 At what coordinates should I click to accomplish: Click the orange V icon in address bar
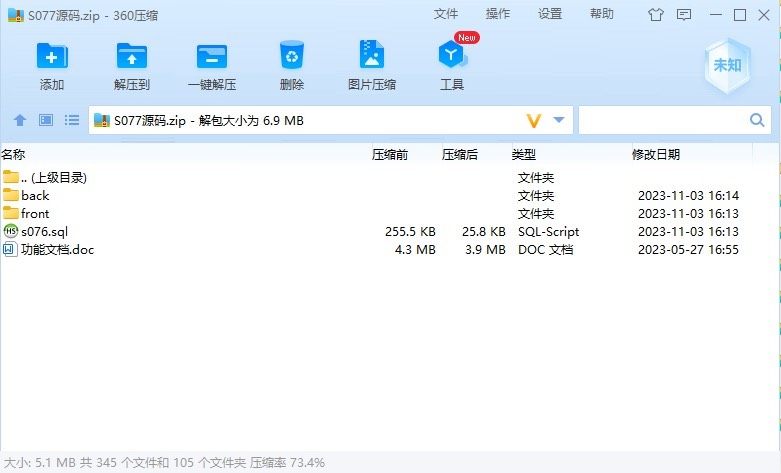tap(533, 120)
